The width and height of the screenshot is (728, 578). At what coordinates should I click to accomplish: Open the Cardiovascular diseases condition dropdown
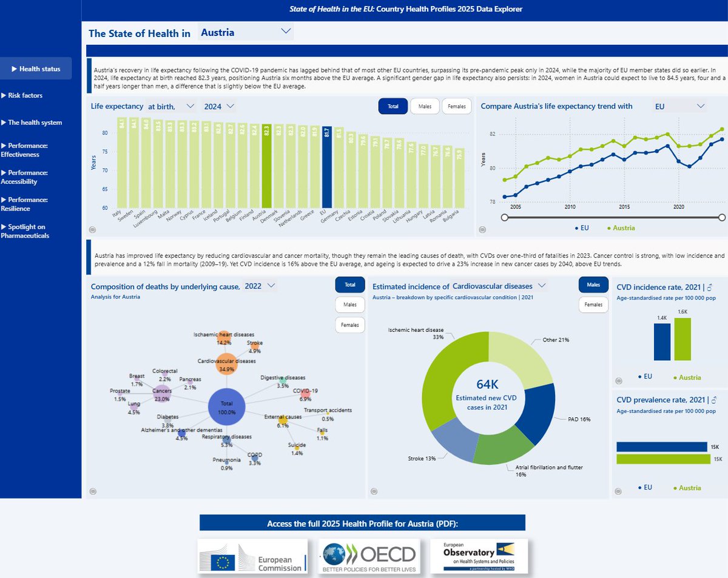click(542, 286)
